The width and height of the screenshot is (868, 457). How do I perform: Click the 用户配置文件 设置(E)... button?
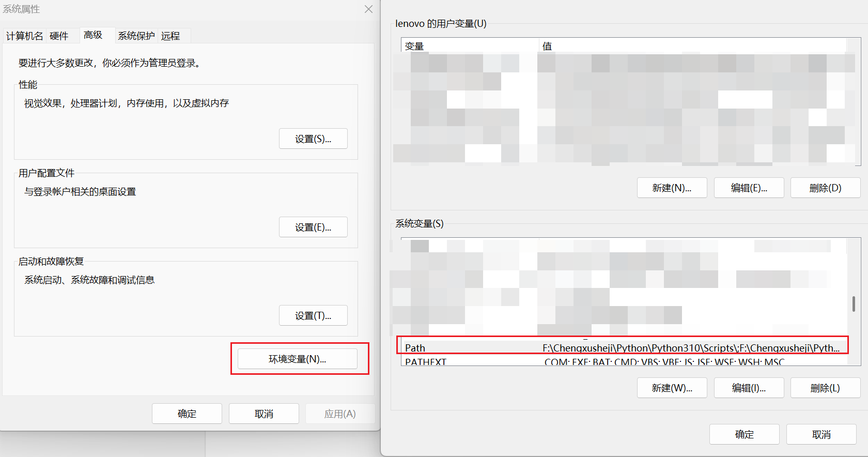313,227
